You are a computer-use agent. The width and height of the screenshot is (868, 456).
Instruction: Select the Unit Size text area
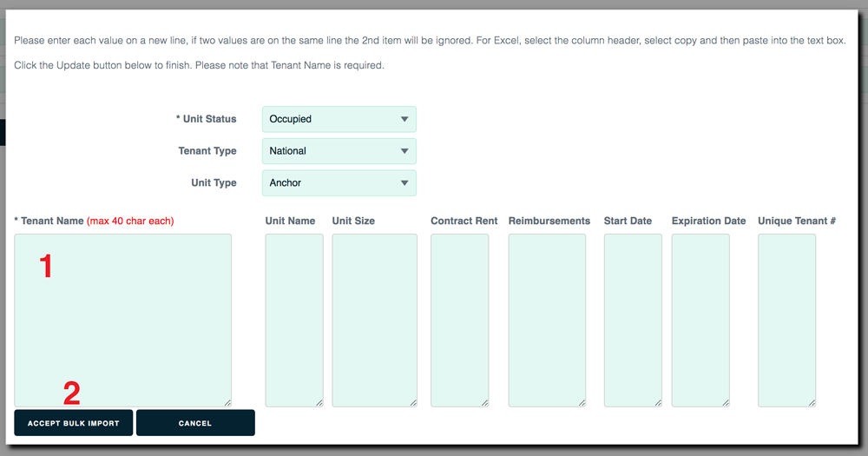pyautogui.click(x=375, y=321)
